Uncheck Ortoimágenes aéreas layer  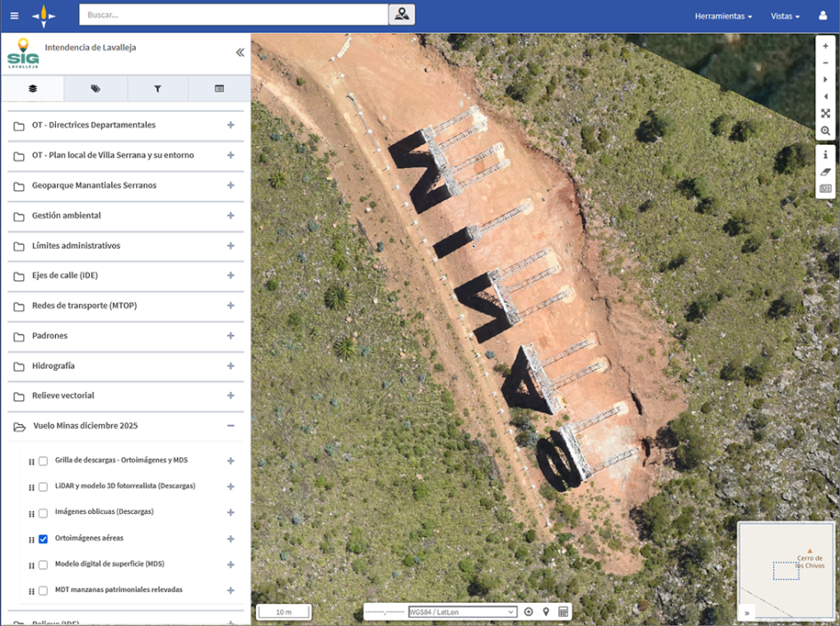pos(44,539)
